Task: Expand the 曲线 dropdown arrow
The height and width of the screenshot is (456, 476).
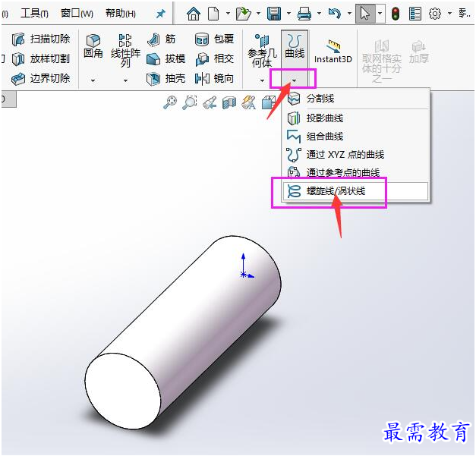Action: pos(294,80)
